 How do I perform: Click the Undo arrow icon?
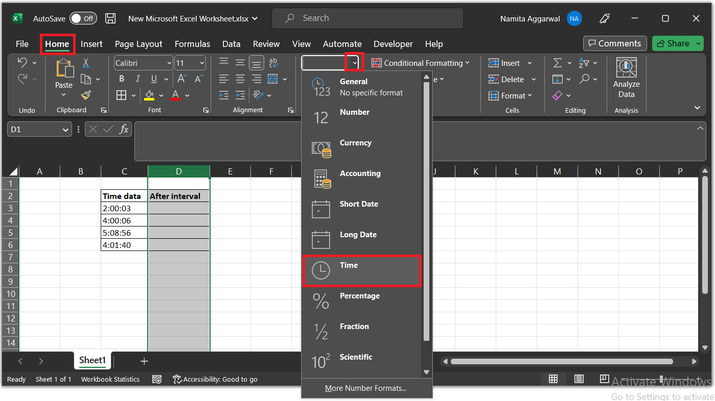point(22,62)
